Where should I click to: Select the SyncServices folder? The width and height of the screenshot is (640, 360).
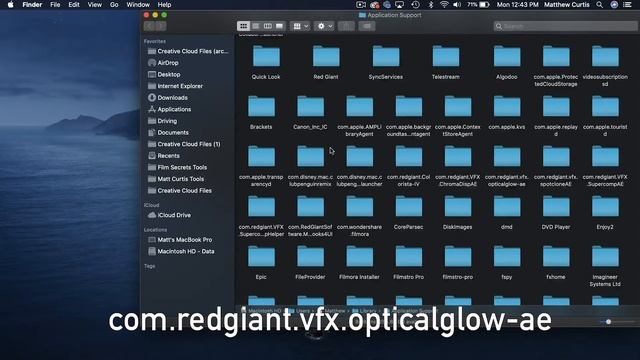click(x=386, y=57)
